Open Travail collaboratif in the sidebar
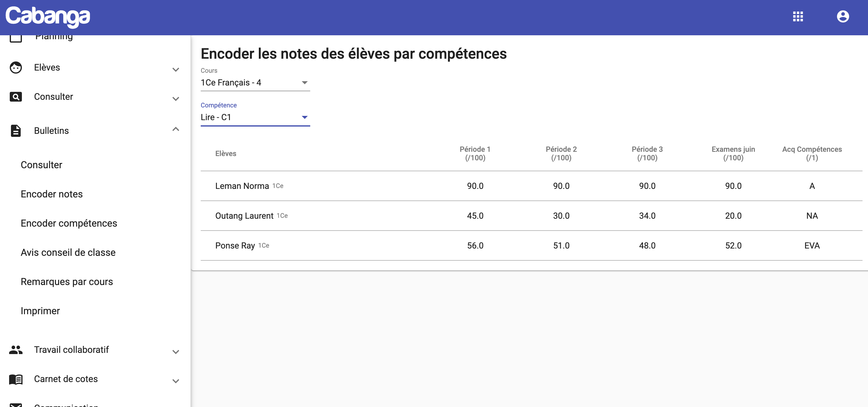The image size is (868, 407). click(x=71, y=350)
